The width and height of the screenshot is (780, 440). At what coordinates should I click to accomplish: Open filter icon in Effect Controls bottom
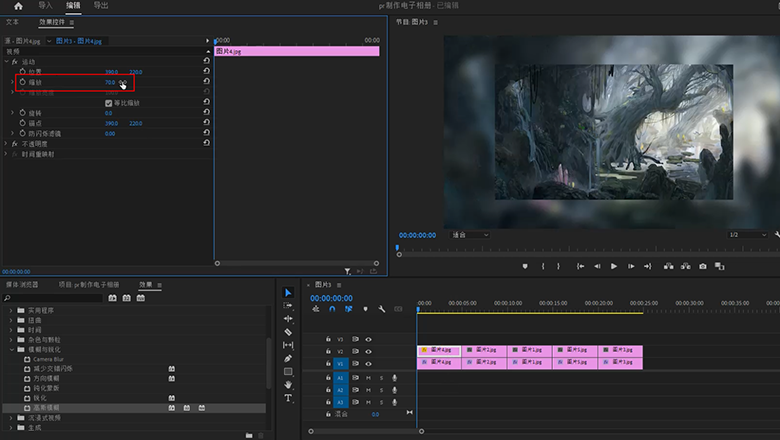click(x=347, y=271)
